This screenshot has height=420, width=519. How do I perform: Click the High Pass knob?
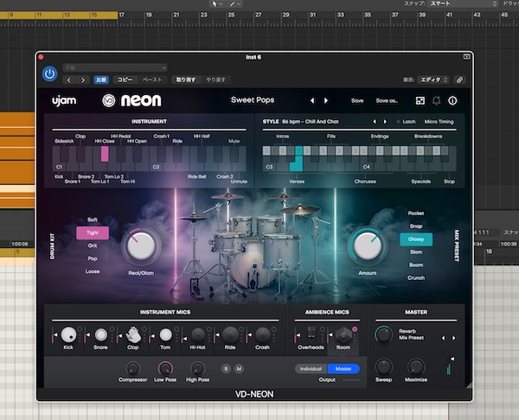pyautogui.click(x=197, y=368)
